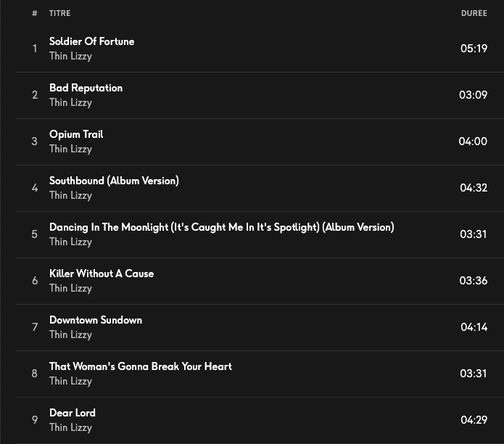Click the 05:19 duration of Soldier Of Fortune
504x444 pixels.
tap(474, 49)
